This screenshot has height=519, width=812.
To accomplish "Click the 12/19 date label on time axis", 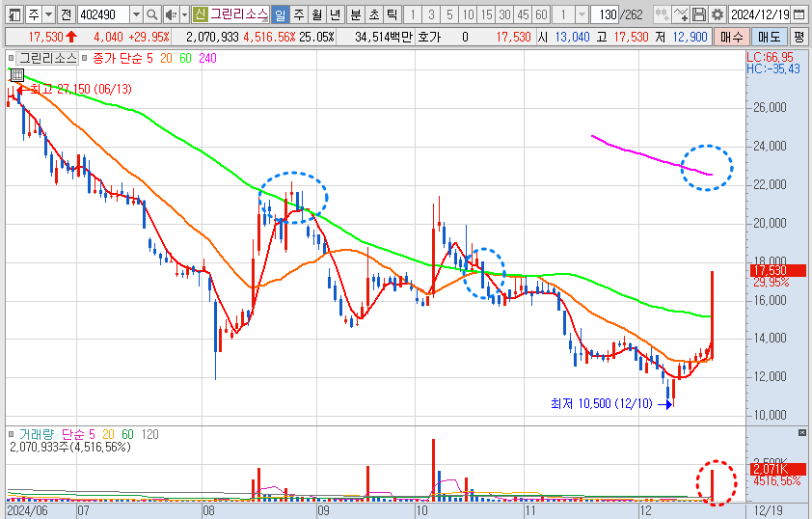I will click(x=768, y=510).
